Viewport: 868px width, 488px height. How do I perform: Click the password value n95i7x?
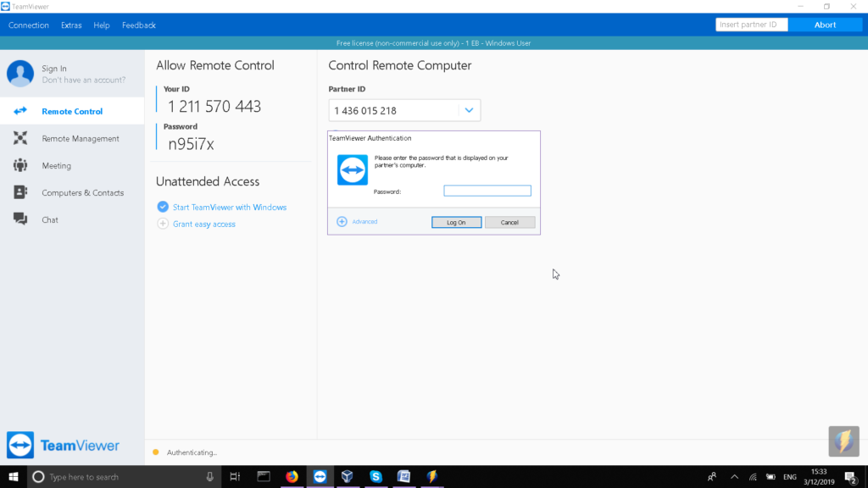191,144
